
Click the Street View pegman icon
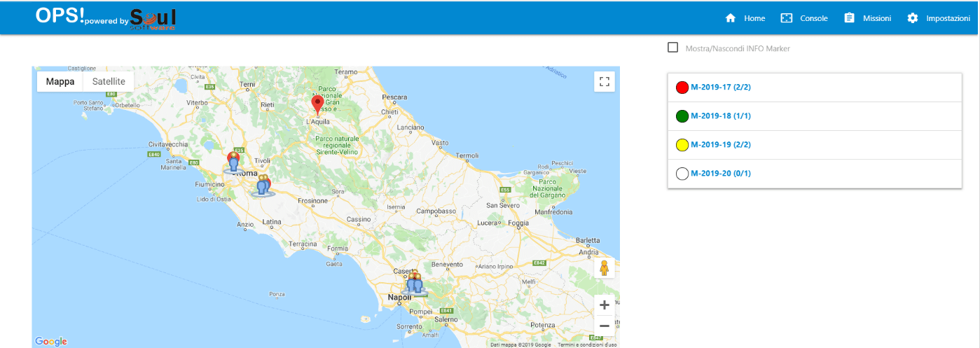(605, 268)
